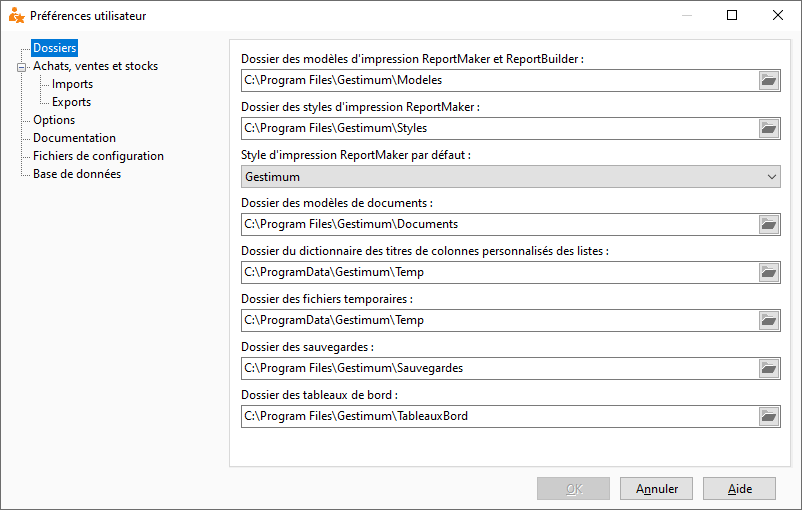
Task: Click the Annuler button
Action: (x=656, y=489)
